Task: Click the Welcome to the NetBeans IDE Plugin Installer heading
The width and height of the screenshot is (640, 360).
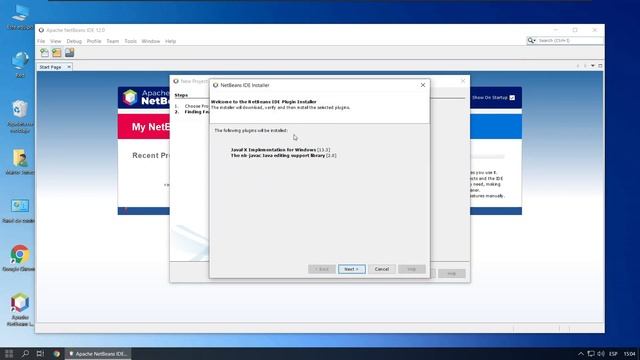Action: tap(263, 102)
